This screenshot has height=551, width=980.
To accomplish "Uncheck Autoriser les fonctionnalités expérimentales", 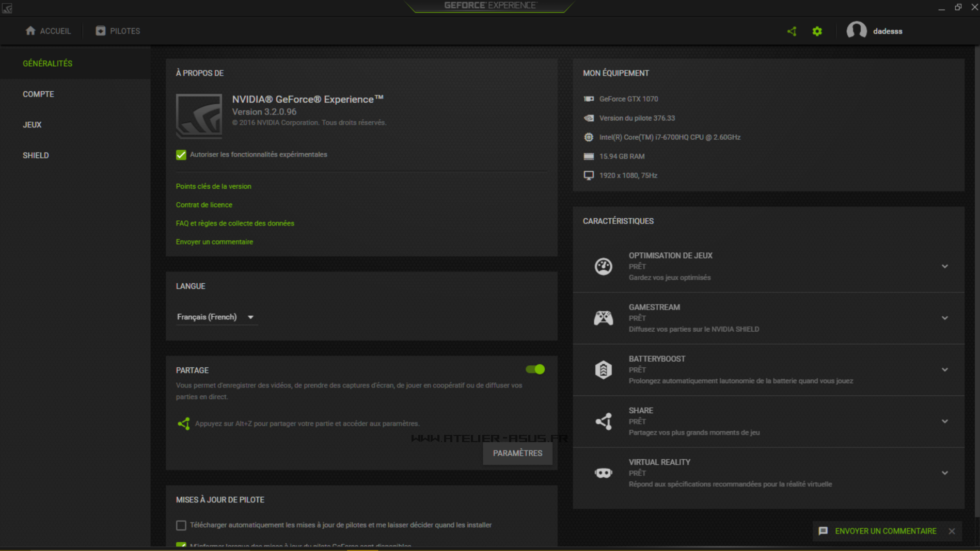I will (x=181, y=155).
